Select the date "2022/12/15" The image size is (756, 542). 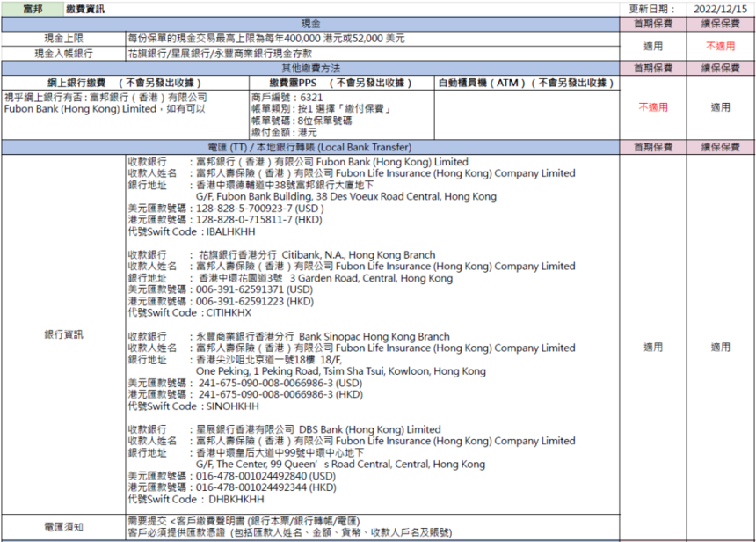pos(720,9)
